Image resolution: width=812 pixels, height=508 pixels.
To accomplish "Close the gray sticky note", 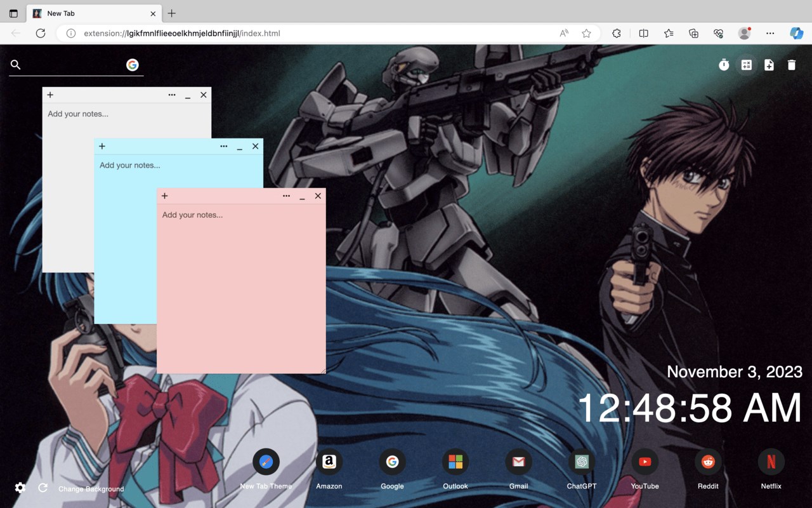I will click(204, 95).
